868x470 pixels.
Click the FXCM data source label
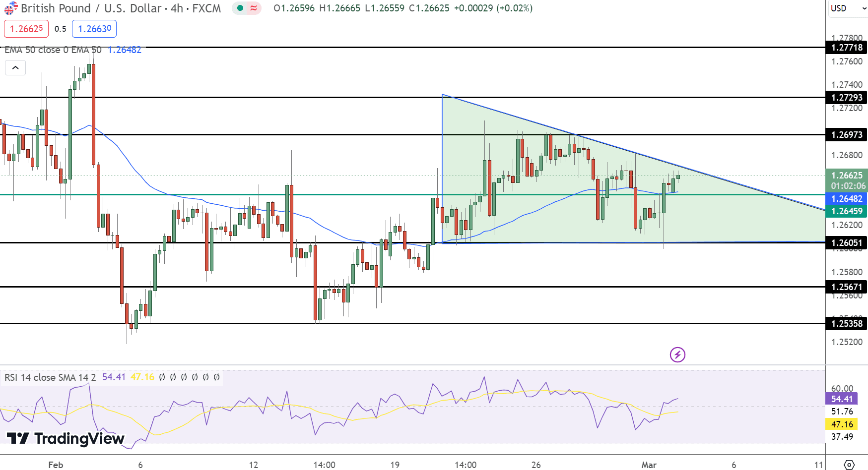pyautogui.click(x=206, y=8)
